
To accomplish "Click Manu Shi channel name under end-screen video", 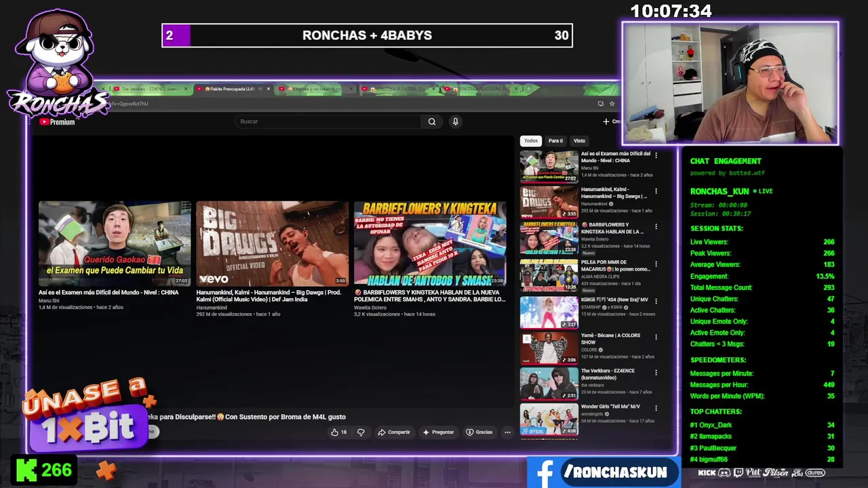I will point(49,300).
